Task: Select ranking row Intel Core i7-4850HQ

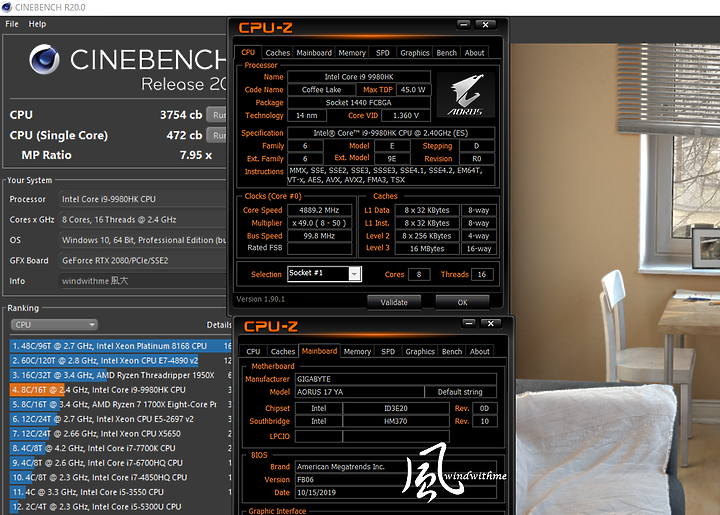Action: [x=120, y=477]
